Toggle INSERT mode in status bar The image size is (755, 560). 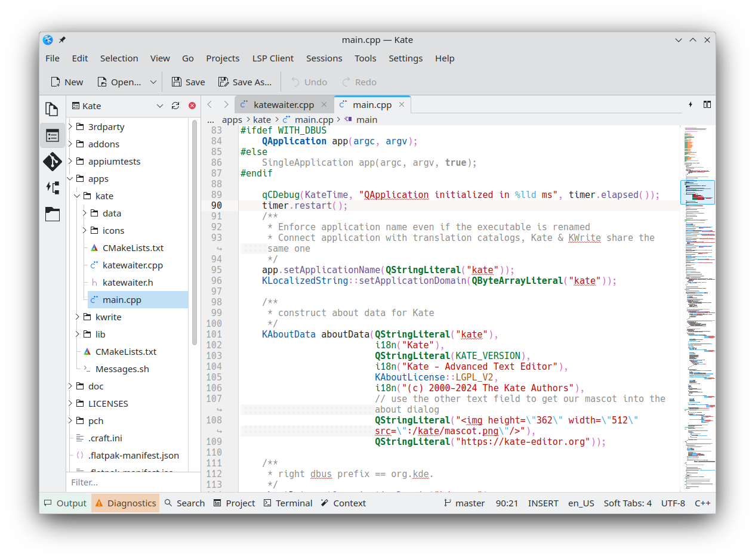click(543, 503)
